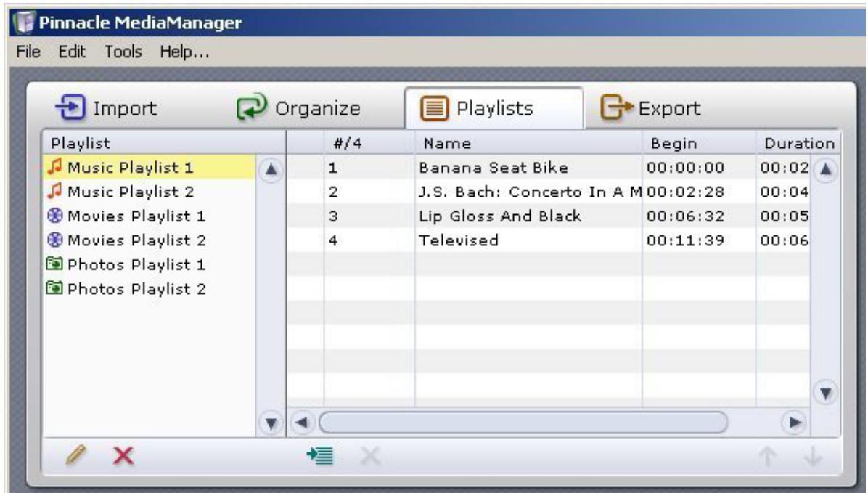Select the Televised track
868x493 pixels.
(x=548, y=240)
